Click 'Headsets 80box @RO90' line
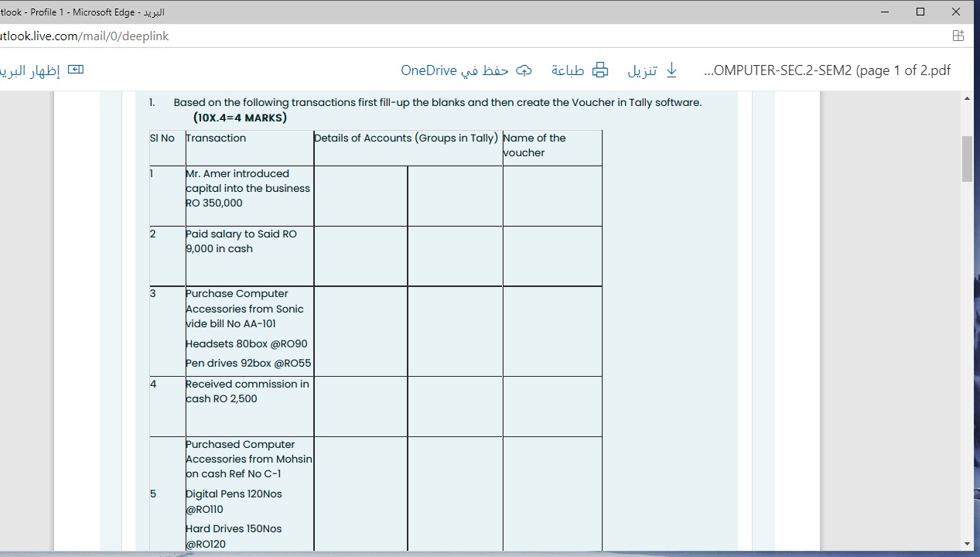Image resolution: width=980 pixels, height=557 pixels. point(247,343)
